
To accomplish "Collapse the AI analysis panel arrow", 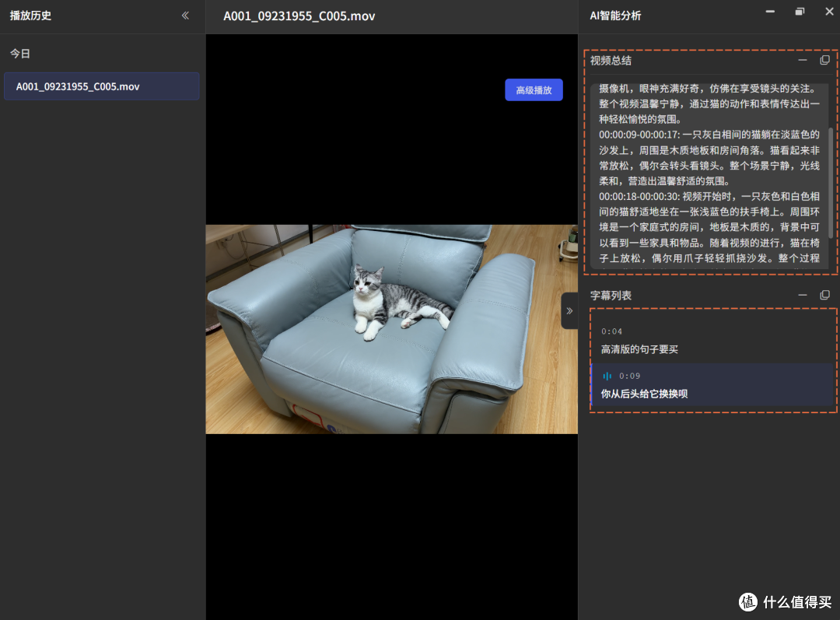I will tap(569, 311).
